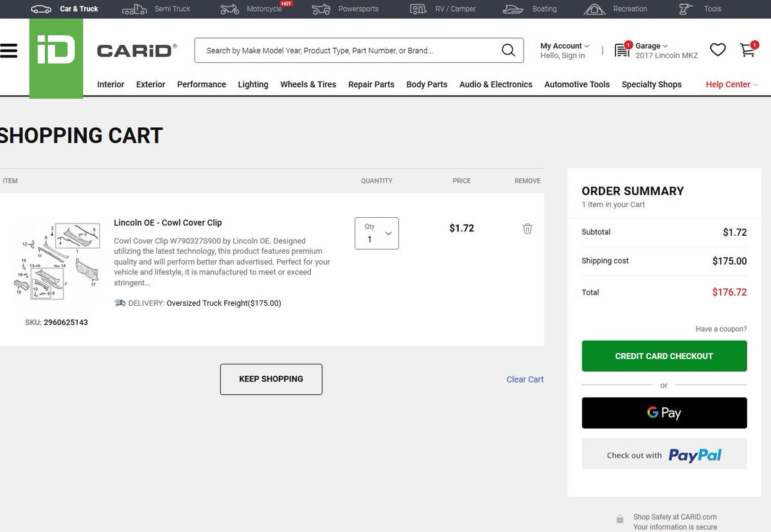Click the Semi Truck icon
Screen dimensions: 771x532
tap(134, 9)
